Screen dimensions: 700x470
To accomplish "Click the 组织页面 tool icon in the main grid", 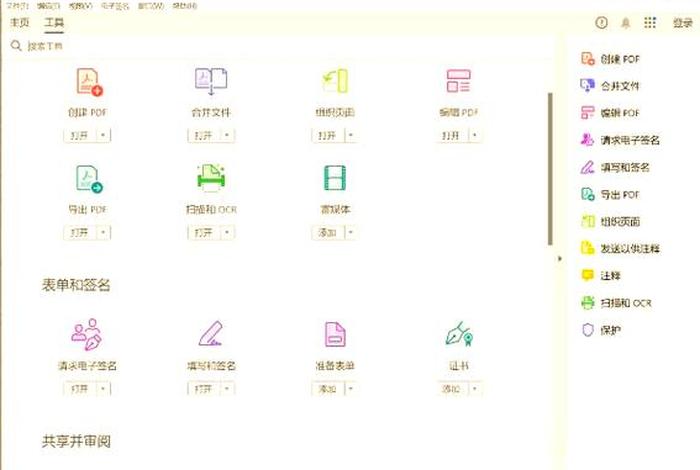I will pos(335,81).
